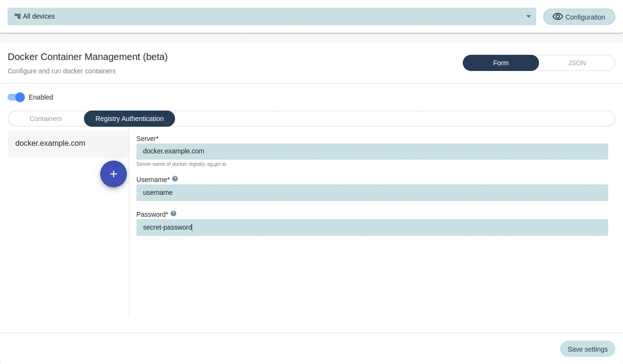Switch to Form view
This screenshot has width=623, height=364.
[x=501, y=63]
